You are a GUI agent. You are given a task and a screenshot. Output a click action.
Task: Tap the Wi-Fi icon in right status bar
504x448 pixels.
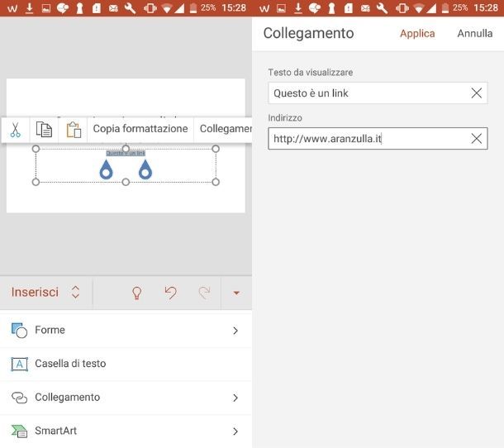point(418,9)
